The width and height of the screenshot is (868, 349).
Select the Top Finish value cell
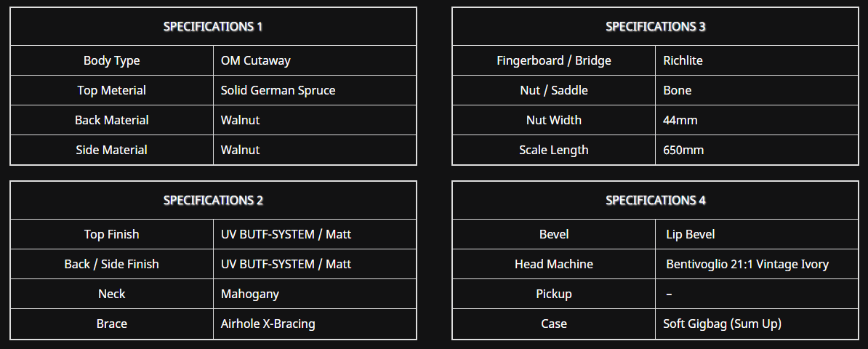tap(315, 234)
